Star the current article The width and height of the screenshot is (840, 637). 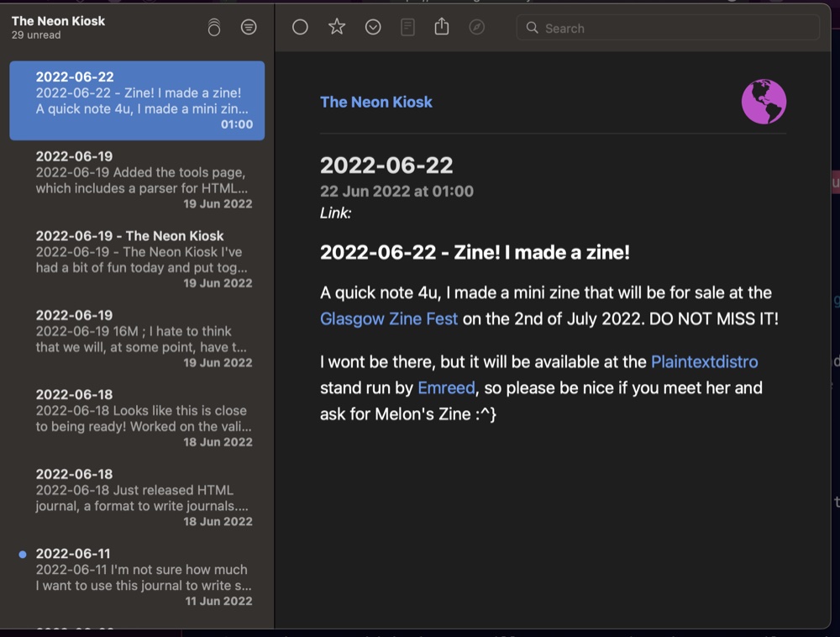point(337,28)
